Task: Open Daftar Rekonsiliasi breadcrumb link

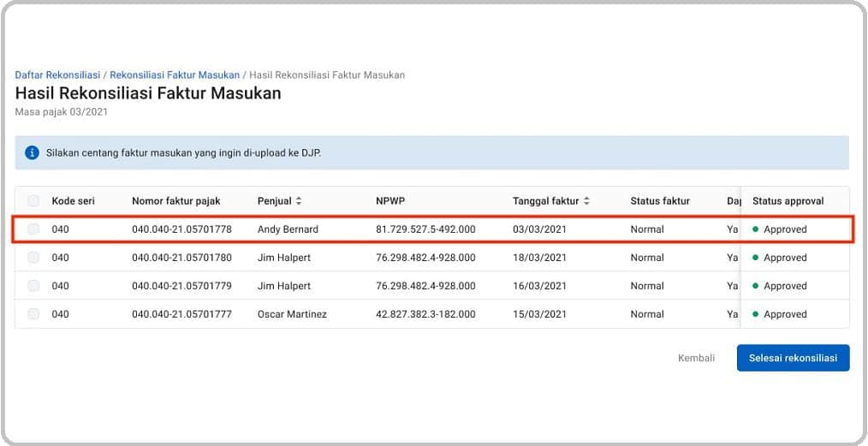Action: [57, 74]
